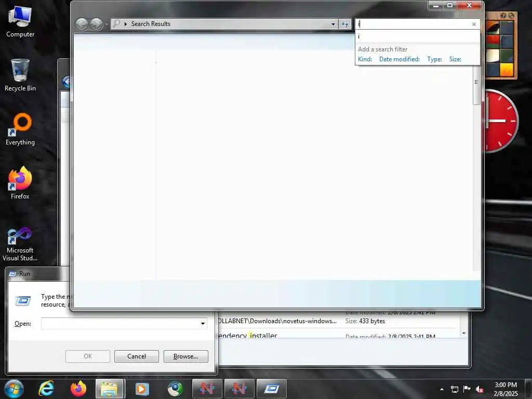Open the Windows Start menu
Image resolution: width=532 pixels, height=399 pixels.
pos(14,389)
